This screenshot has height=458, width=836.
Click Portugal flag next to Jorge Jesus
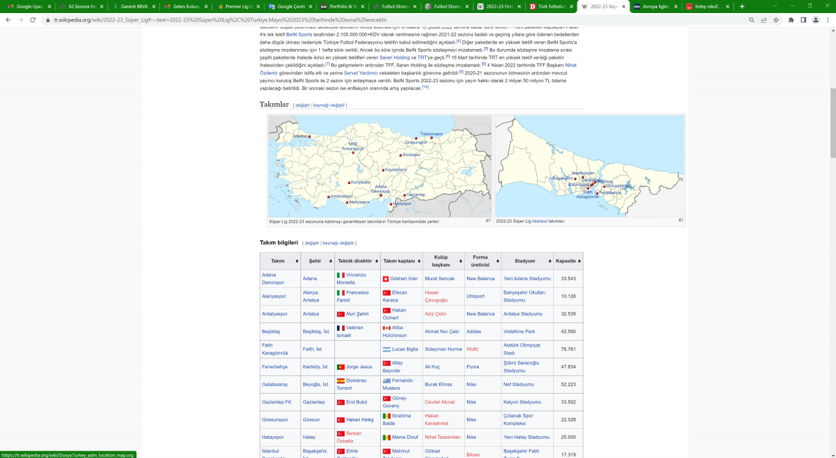(x=341, y=367)
